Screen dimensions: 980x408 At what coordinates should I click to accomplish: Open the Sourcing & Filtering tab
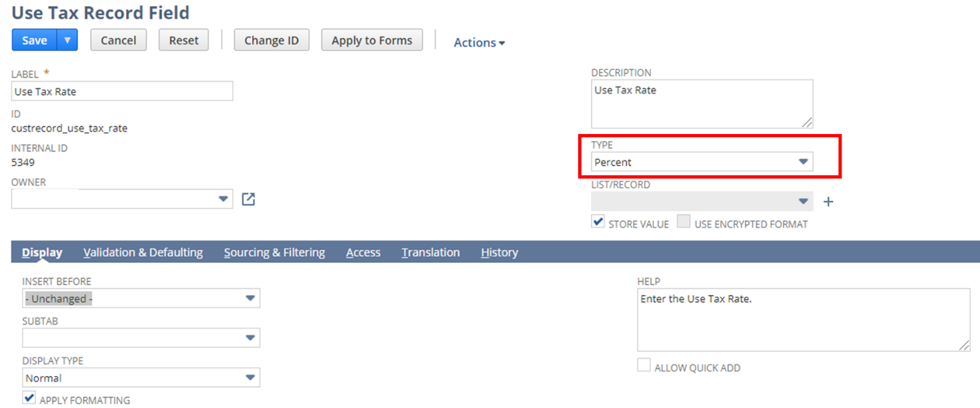pos(274,252)
